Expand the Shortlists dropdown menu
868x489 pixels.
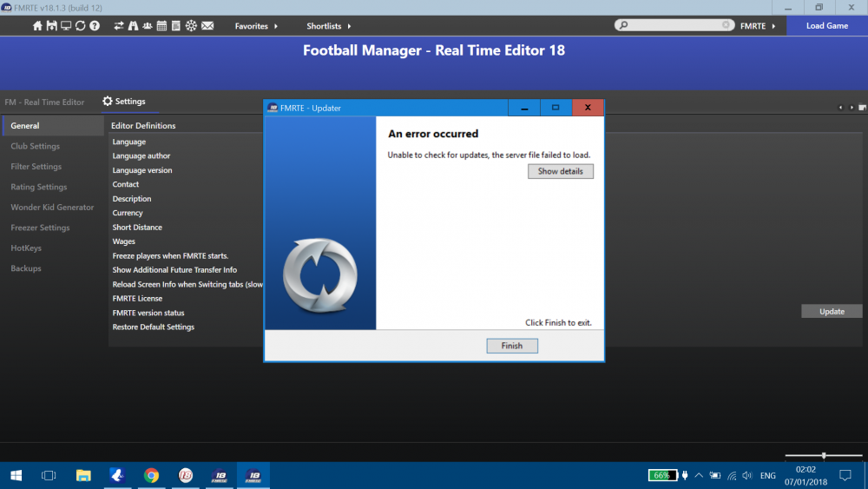click(329, 26)
